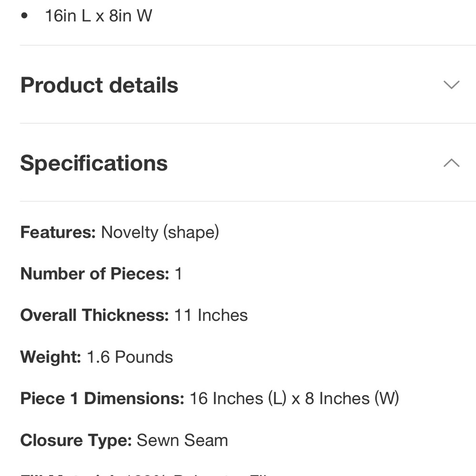The width and height of the screenshot is (476, 476).
Task: Click the bold Closure Type label
Action: click(x=76, y=440)
